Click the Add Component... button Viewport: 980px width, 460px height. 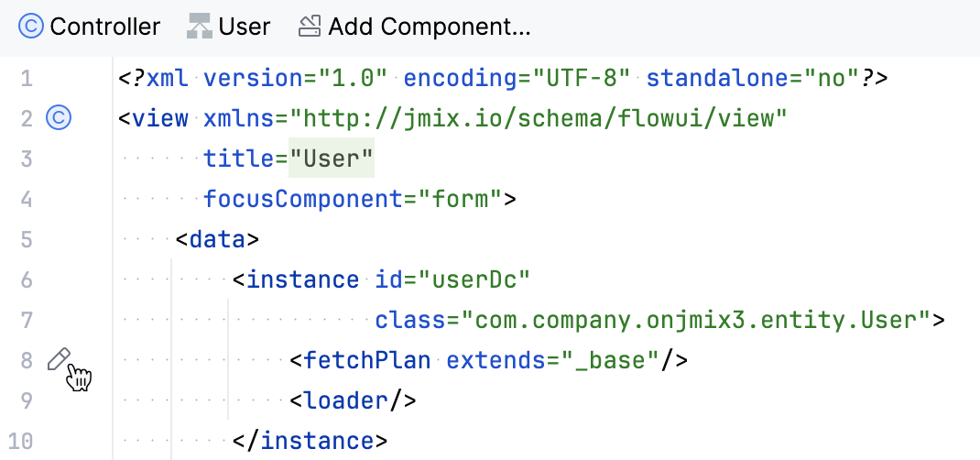(x=414, y=27)
